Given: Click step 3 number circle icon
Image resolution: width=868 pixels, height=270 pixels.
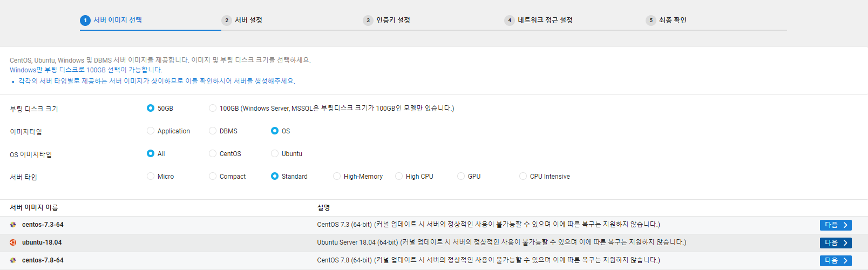Looking at the screenshot, I should point(368,21).
